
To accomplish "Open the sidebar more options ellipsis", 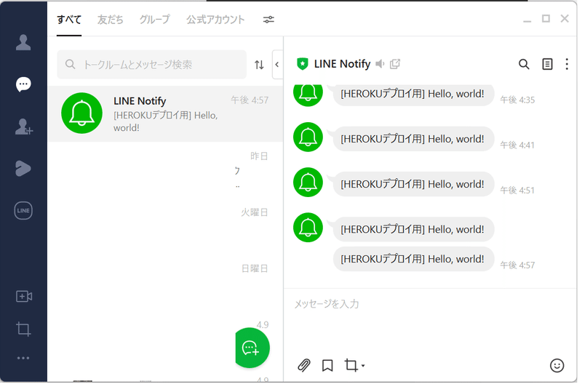I will click(x=23, y=359).
